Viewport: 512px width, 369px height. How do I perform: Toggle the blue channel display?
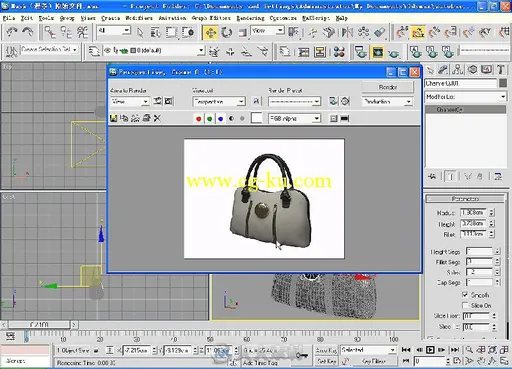pyautogui.click(x=220, y=118)
